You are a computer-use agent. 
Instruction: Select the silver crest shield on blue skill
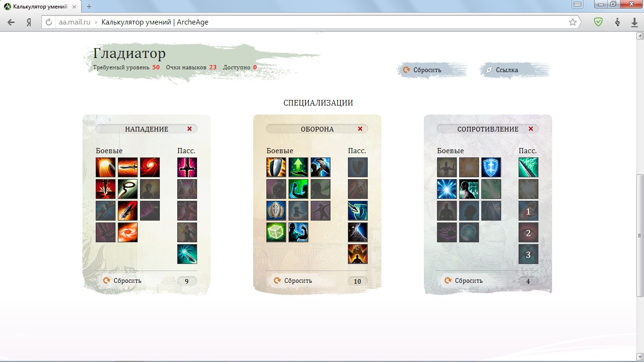point(276,211)
